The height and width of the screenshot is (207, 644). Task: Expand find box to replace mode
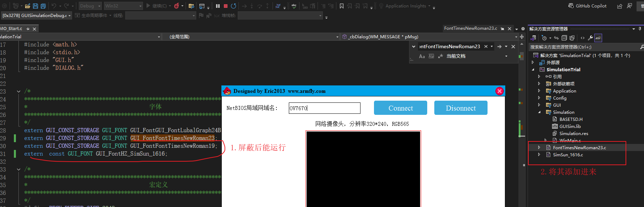[413, 46]
